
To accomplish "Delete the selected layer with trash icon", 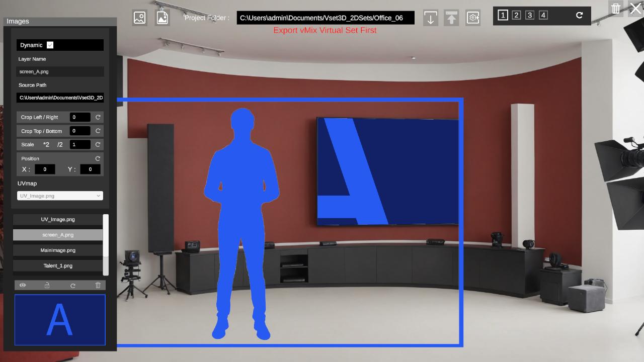I will 98,285.
